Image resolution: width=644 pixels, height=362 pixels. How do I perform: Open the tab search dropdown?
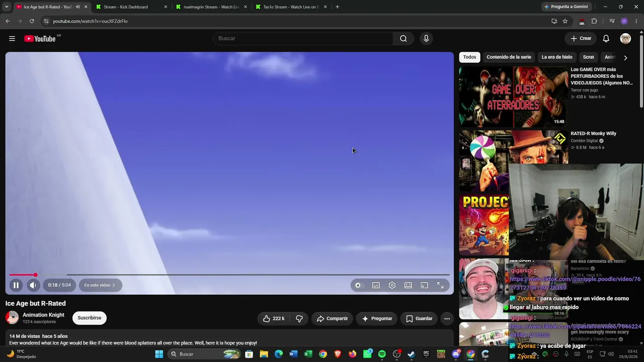click(x=7, y=7)
